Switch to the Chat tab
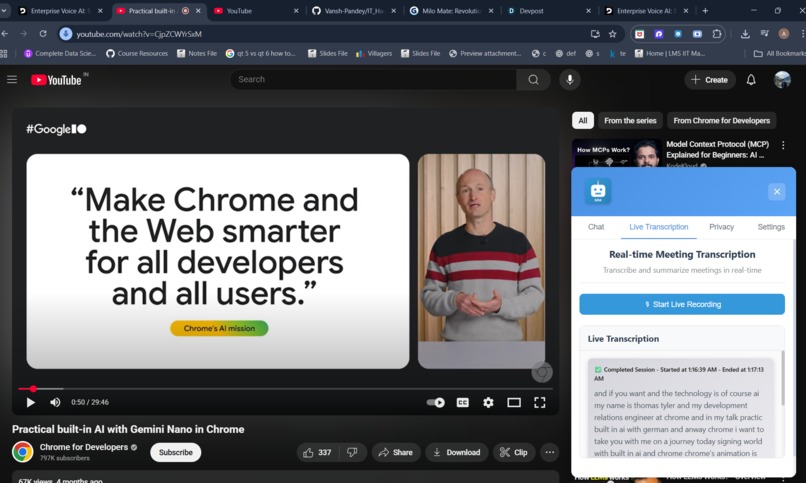This screenshot has width=806, height=483. coord(596,227)
